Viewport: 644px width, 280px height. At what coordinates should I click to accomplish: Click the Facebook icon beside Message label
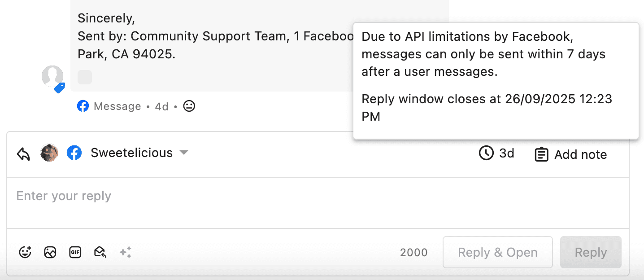[x=83, y=106]
